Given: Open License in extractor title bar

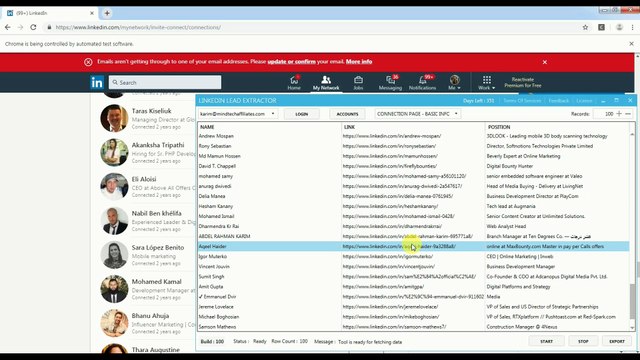Looking at the screenshot, I should coord(584,100).
